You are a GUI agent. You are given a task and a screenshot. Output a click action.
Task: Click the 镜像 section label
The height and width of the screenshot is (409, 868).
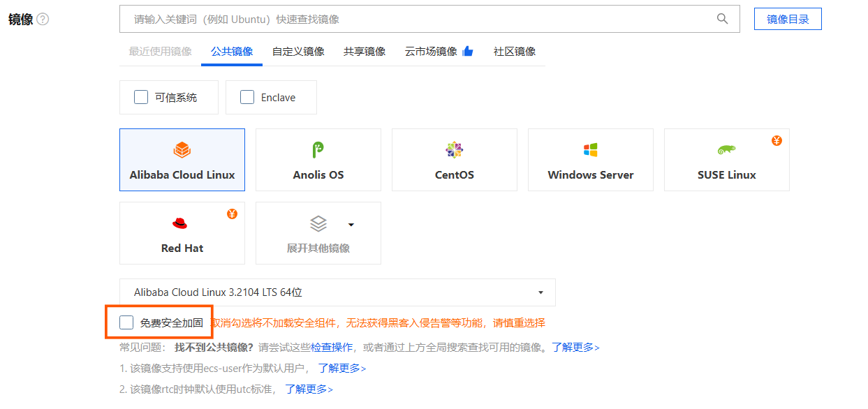coord(21,20)
